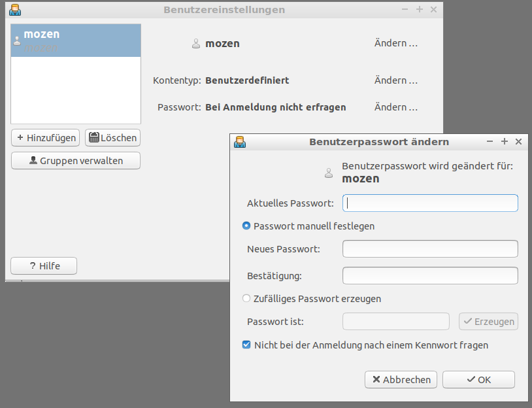
Task: Select the mozen user in the list
Action: coord(76,41)
